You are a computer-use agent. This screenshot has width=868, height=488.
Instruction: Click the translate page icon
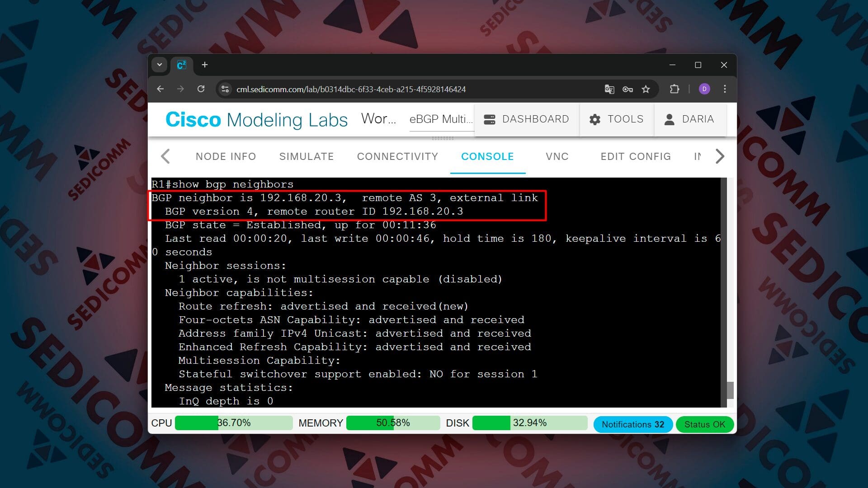tap(609, 89)
